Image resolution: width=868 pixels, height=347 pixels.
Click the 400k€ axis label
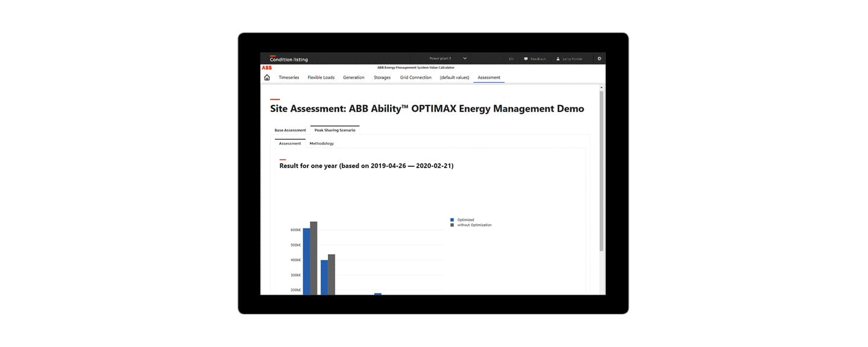point(295,260)
